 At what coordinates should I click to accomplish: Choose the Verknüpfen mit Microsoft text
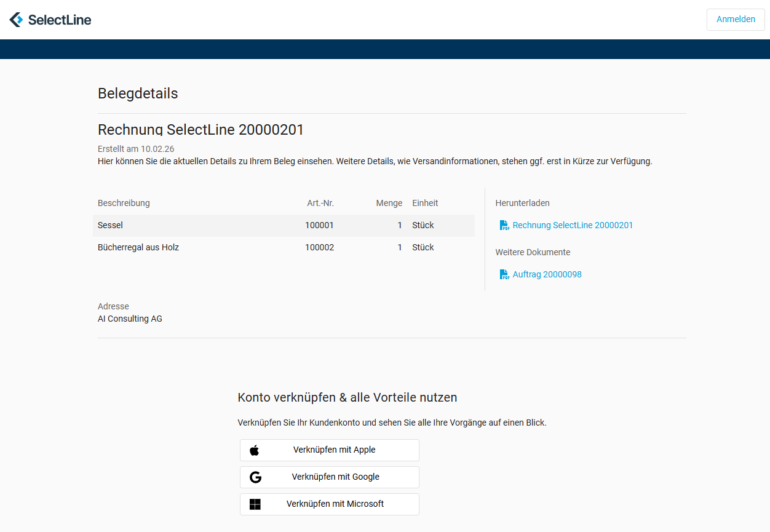click(x=335, y=504)
